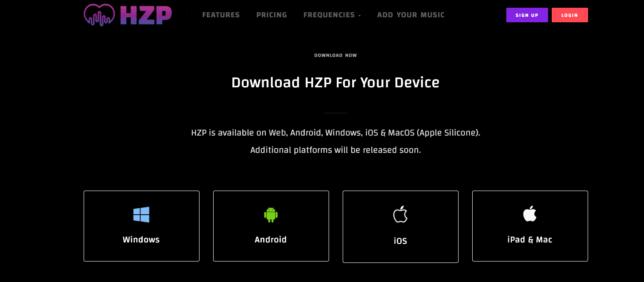Click the HZP gradient wordmark in header

(x=146, y=15)
